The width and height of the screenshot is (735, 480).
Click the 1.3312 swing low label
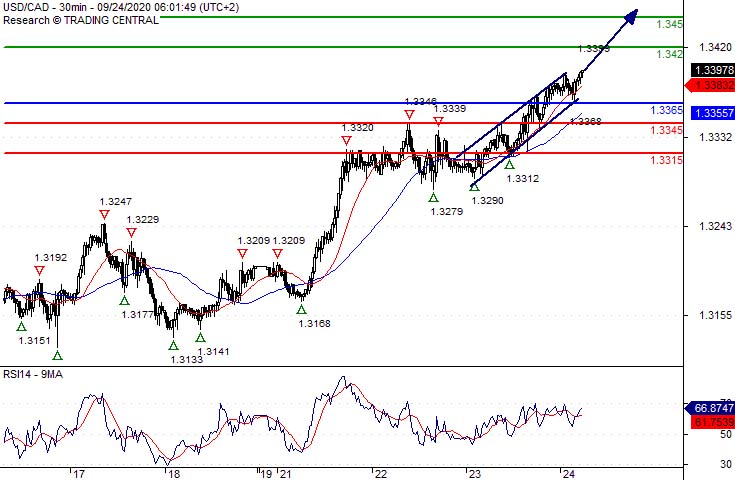coord(523,179)
